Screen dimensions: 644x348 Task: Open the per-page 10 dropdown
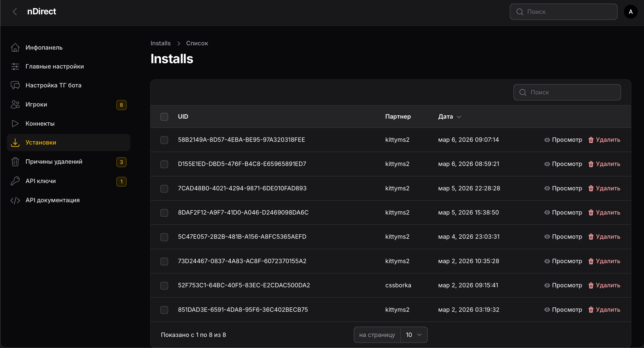coord(414,335)
